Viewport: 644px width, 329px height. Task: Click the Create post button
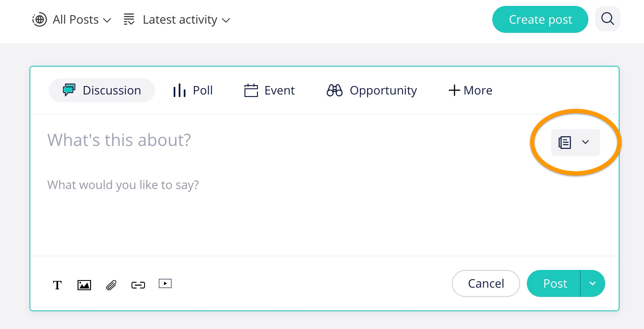pos(540,19)
